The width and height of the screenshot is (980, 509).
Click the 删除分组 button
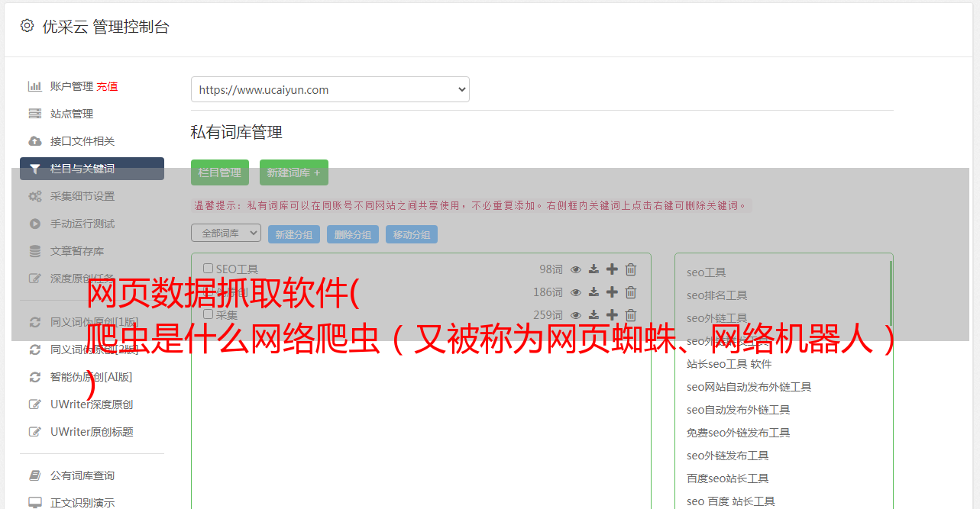click(x=353, y=234)
